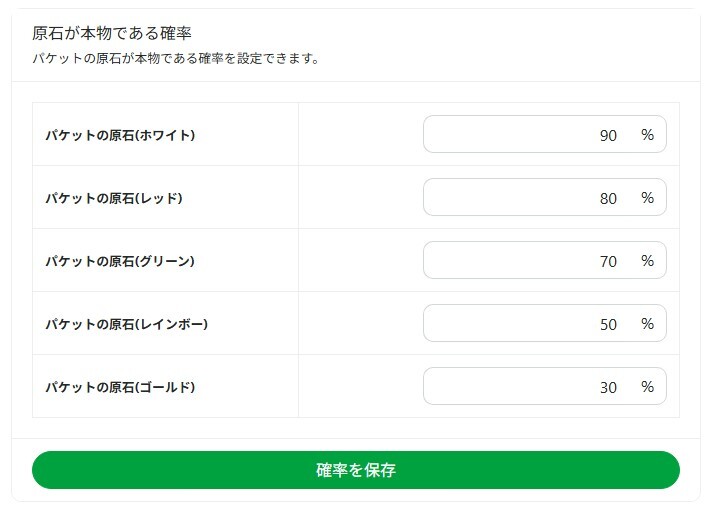Click the number 90 in white field

(x=608, y=135)
